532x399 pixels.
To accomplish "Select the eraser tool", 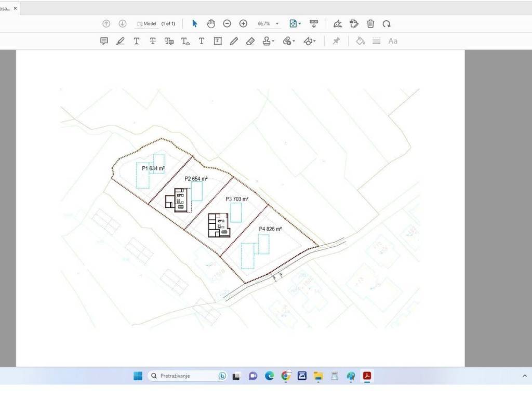I will pos(250,41).
